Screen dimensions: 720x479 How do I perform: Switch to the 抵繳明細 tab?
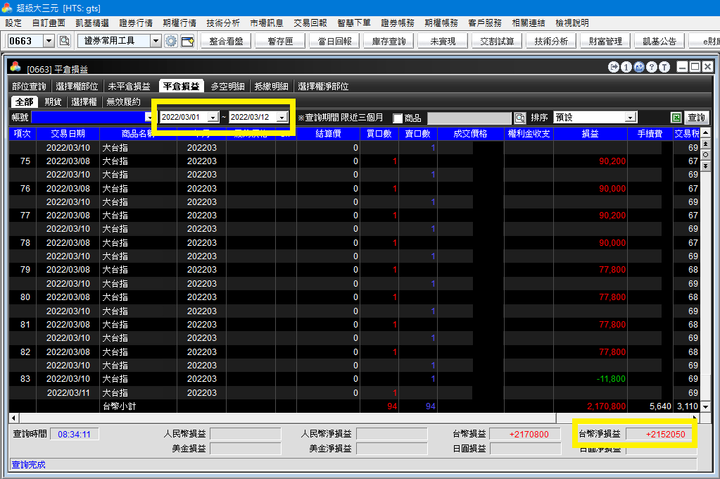(271, 86)
